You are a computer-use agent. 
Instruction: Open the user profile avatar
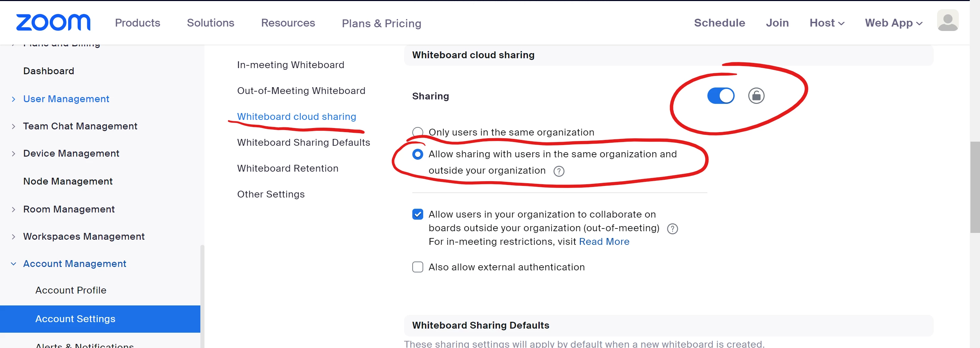point(947,21)
